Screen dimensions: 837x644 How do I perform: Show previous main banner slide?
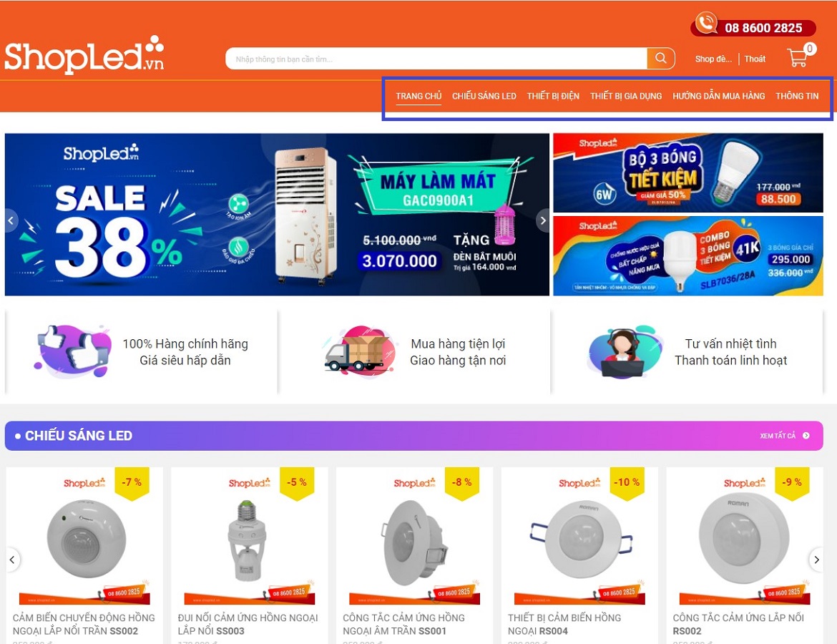click(11, 220)
